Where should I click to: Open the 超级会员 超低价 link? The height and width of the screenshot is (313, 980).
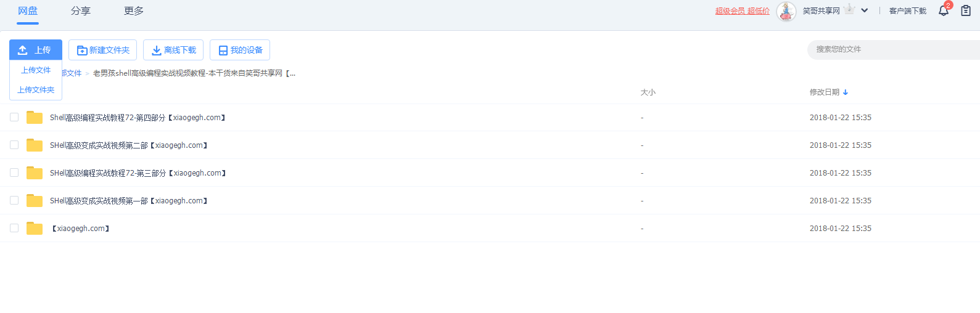point(743,11)
